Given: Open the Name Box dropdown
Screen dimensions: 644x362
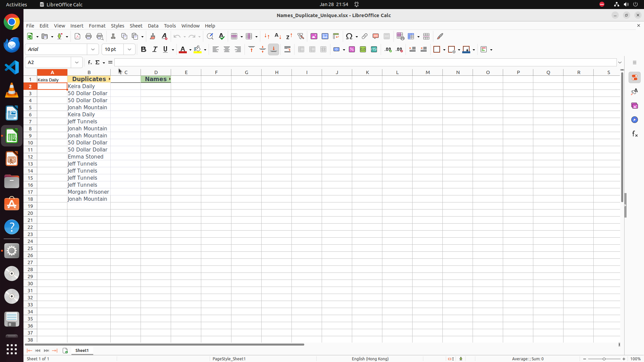Looking at the screenshot, I should click(x=77, y=62).
